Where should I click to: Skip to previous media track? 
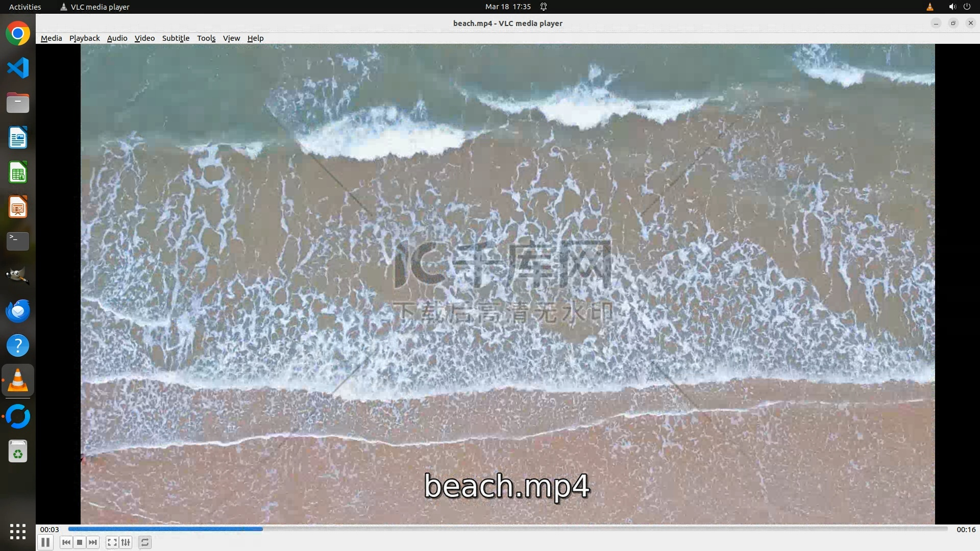coord(66,542)
